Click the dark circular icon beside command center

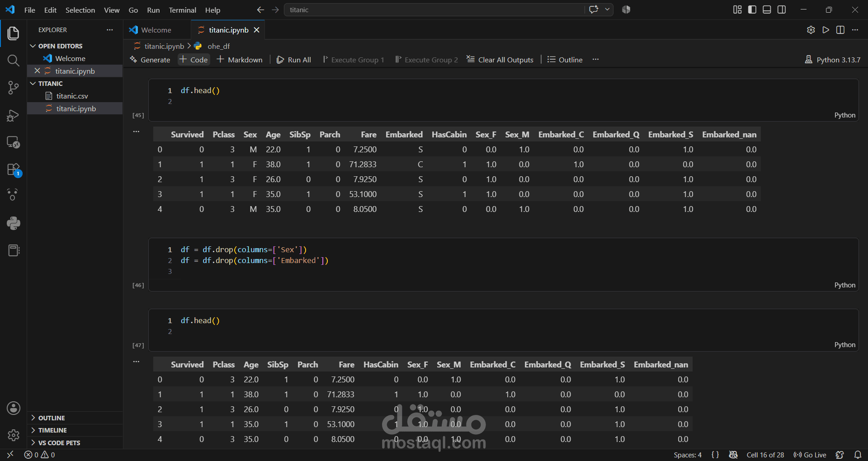click(626, 9)
